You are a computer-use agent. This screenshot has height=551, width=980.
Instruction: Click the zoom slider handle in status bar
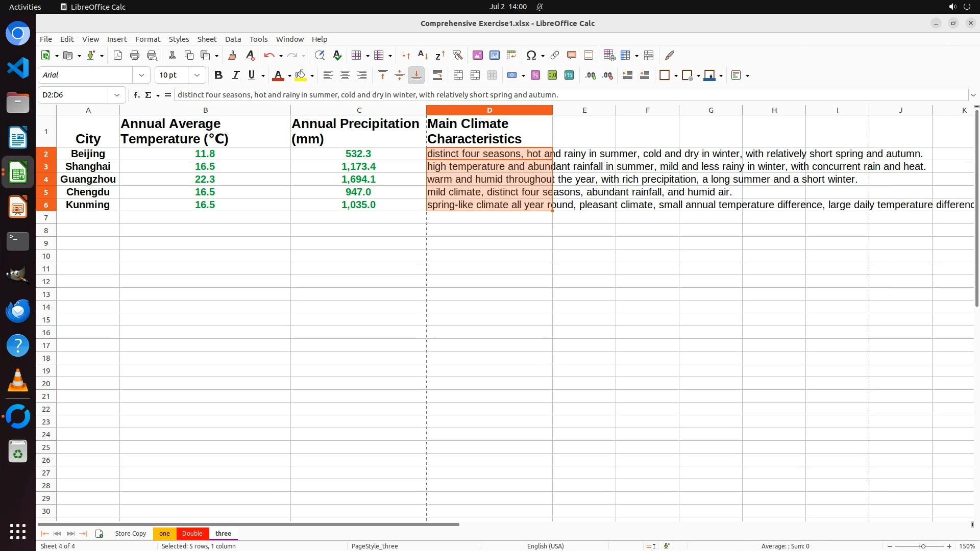tap(923, 546)
